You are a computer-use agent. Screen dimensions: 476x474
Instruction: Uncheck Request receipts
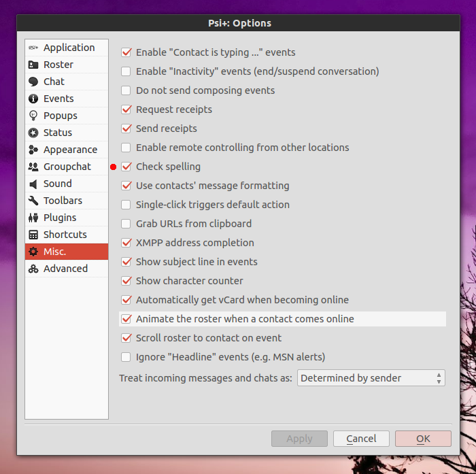pos(126,109)
